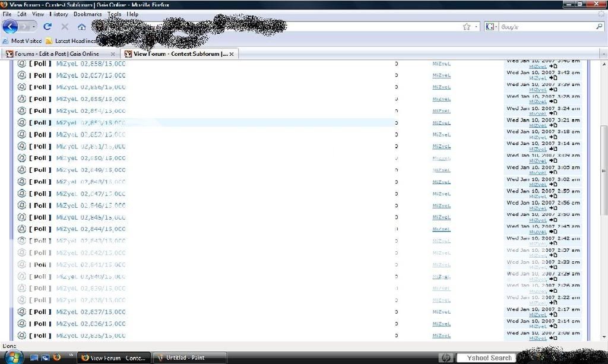Click the search magnifier icon in search box

tap(598, 27)
